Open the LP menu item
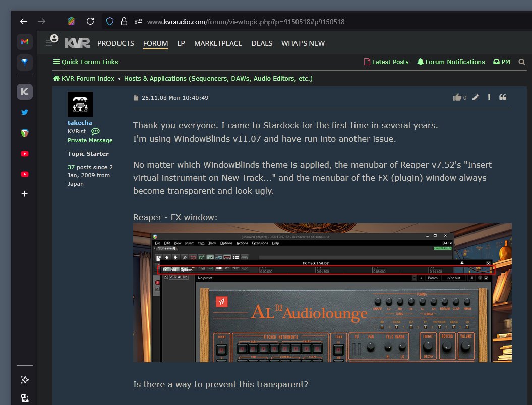 pos(181,43)
